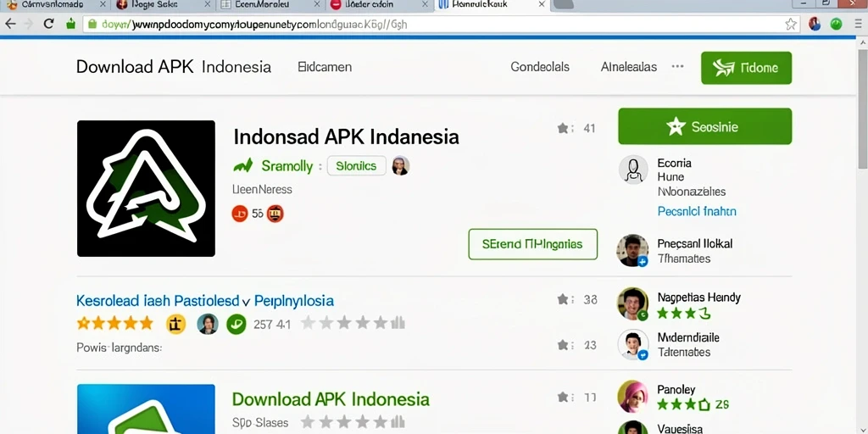Open the Indonsad APK Indonesia app logo
The image size is (868, 434).
point(146,188)
